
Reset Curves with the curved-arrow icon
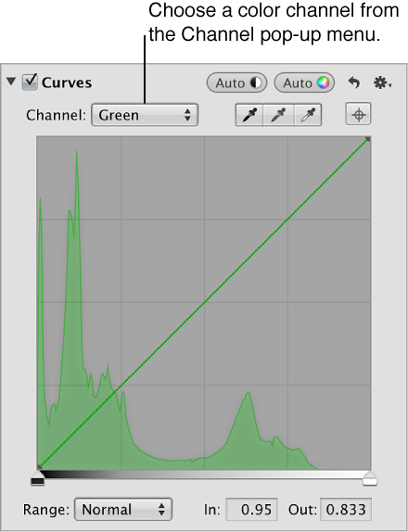pyautogui.click(x=354, y=82)
